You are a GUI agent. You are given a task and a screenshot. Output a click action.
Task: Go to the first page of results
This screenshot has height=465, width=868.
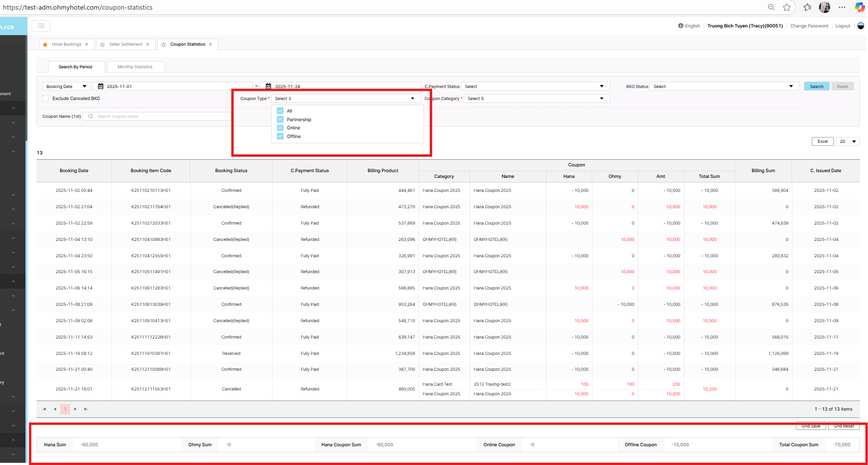[44, 409]
